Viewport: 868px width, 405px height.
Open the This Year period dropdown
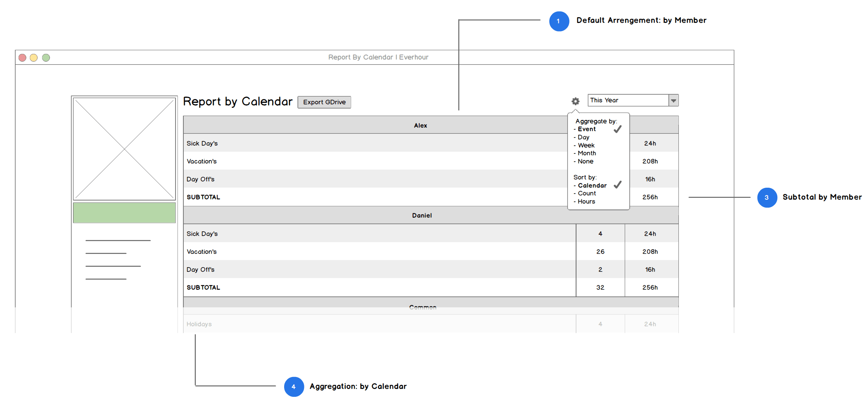pyautogui.click(x=628, y=100)
